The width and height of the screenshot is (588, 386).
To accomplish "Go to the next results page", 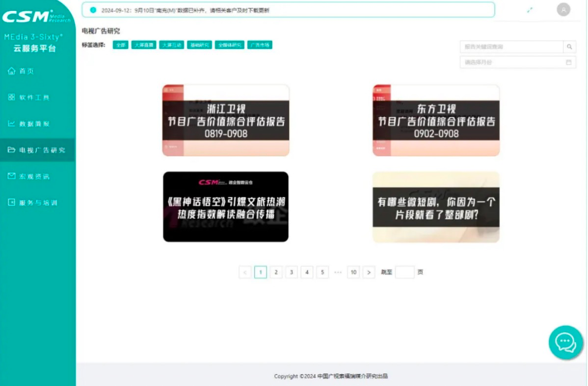I will (369, 273).
